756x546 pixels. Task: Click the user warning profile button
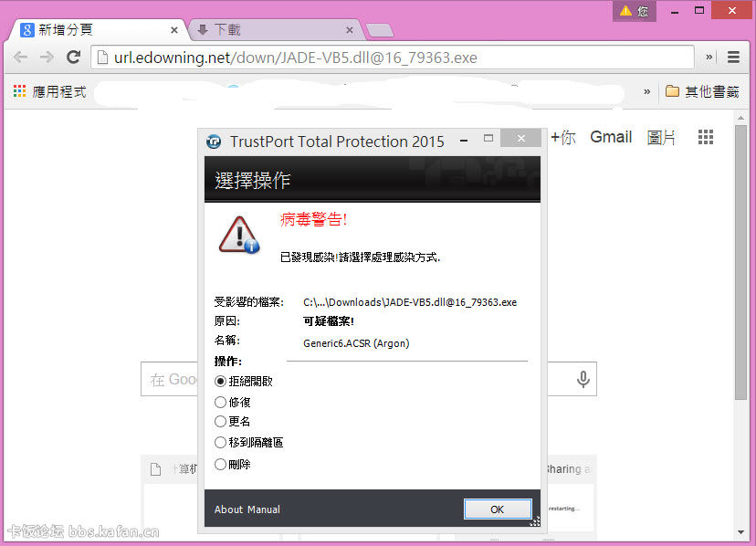click(635, 11)
